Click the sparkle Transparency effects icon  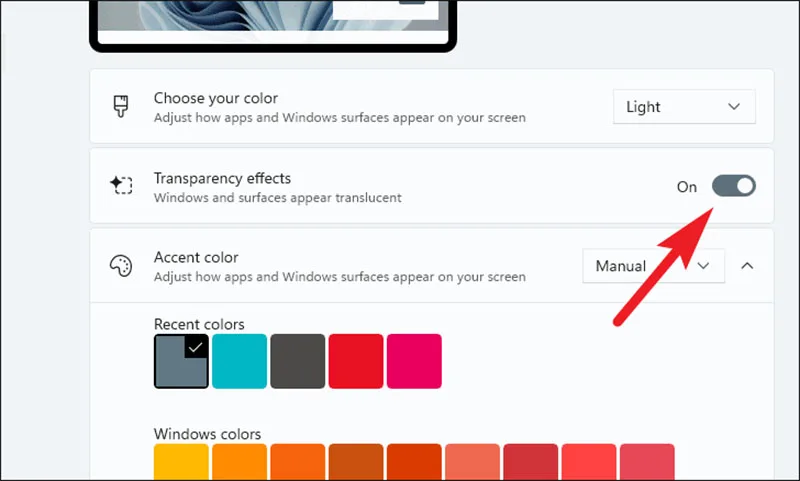pyautogui.click(x=121, y=185)
